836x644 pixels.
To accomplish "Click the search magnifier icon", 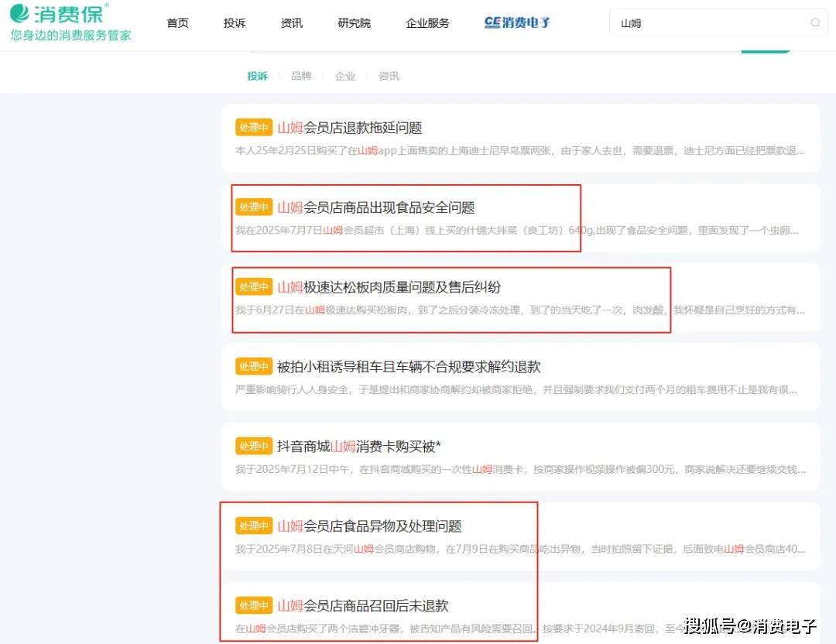I will tap(815, 22).
